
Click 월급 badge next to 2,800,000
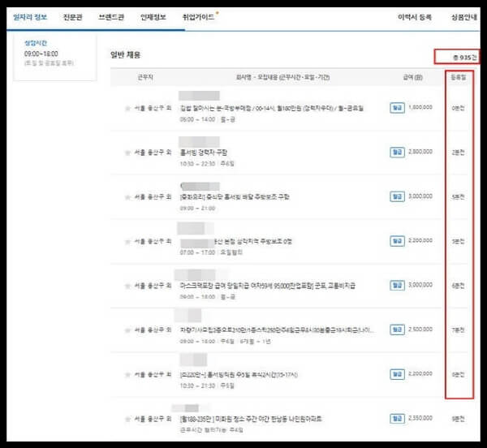[x=397, y=152]
